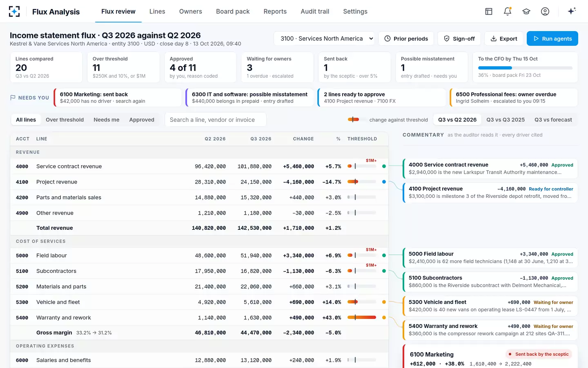The height and width of the screenshot is (368, 588).
Task: Click the Warranty and rework threshold bar
Action: click(362, 318)
